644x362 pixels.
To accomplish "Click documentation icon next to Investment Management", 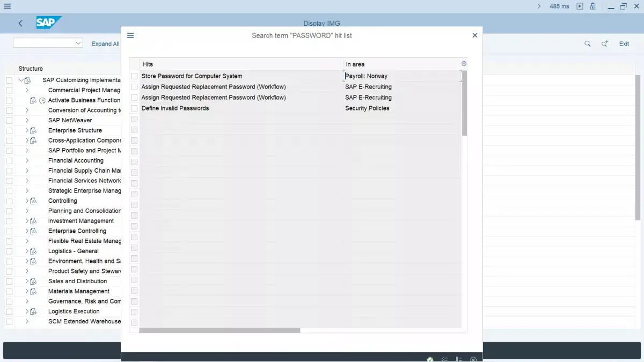I will [33, 221].
